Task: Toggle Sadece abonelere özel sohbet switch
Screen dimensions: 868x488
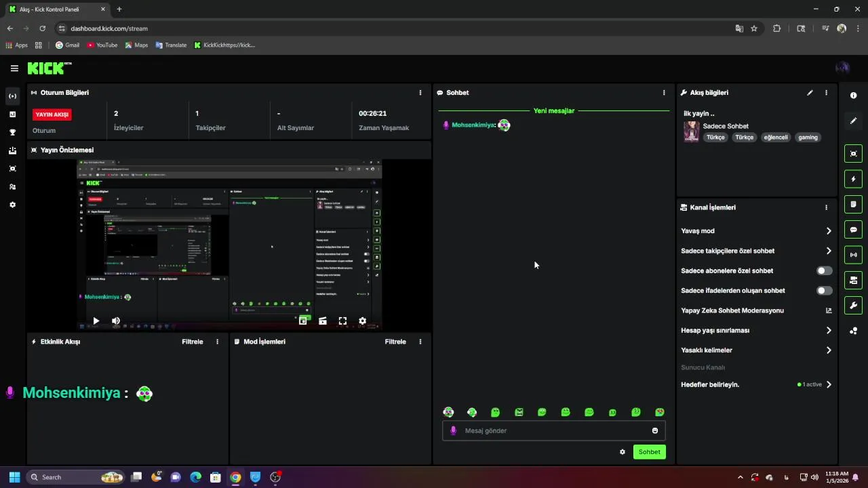Action: (x=824, y=270)
